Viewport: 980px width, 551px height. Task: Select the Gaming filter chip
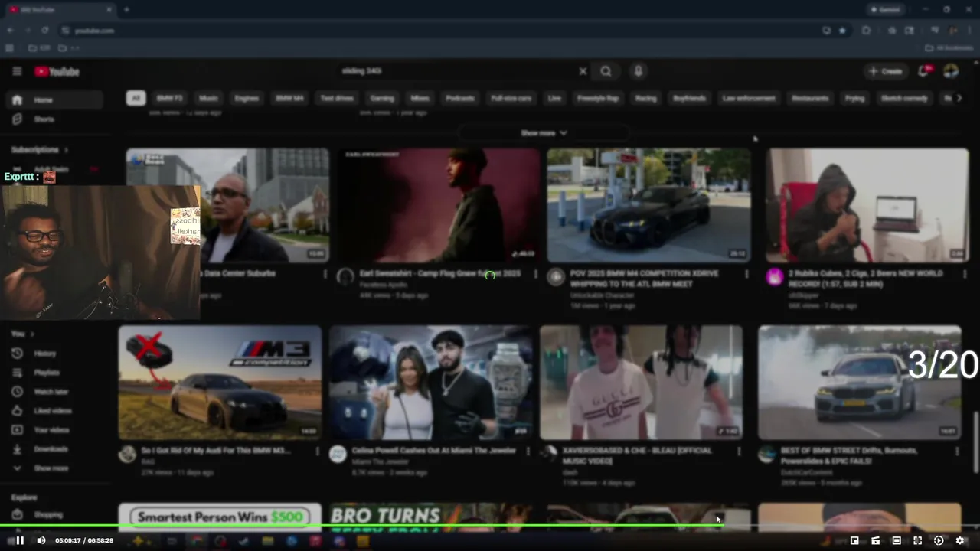(x=382, y=98)
